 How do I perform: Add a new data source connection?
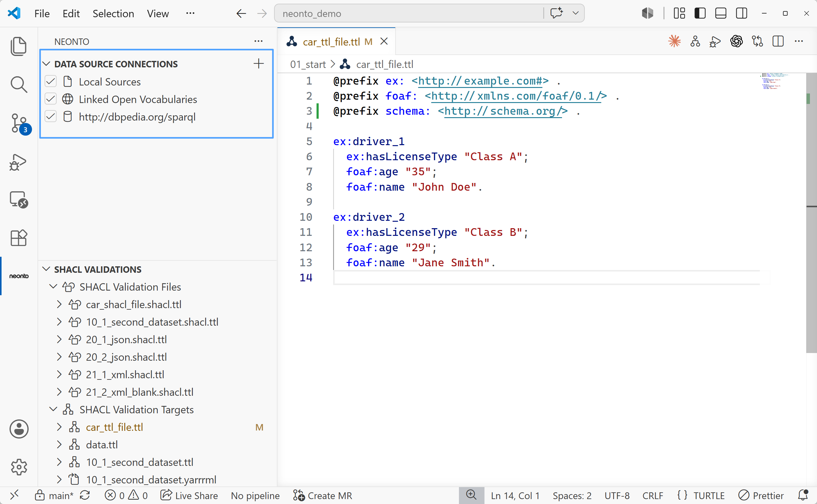259,64
